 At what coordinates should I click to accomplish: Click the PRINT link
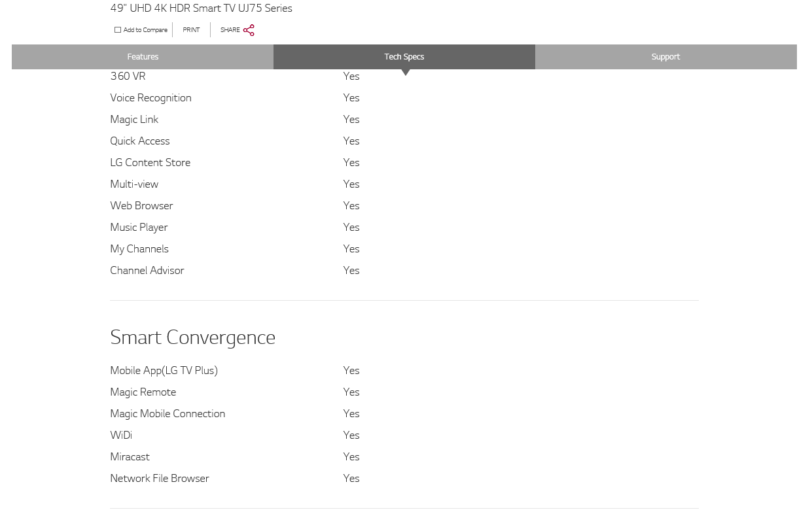coord(191,30)
